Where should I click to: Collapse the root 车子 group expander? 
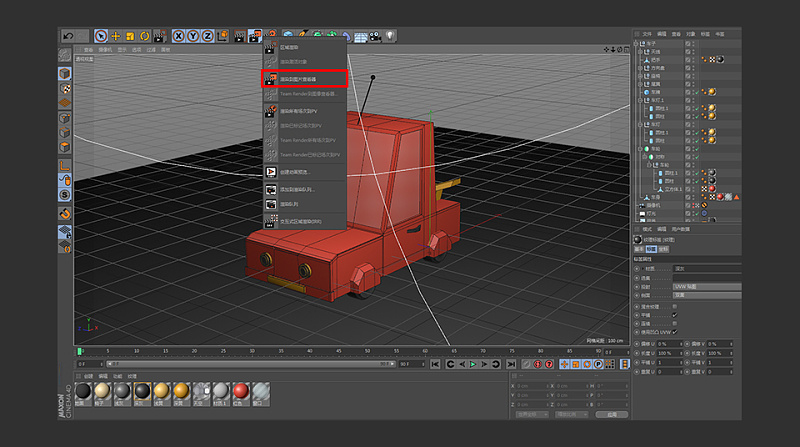[636, 44]
